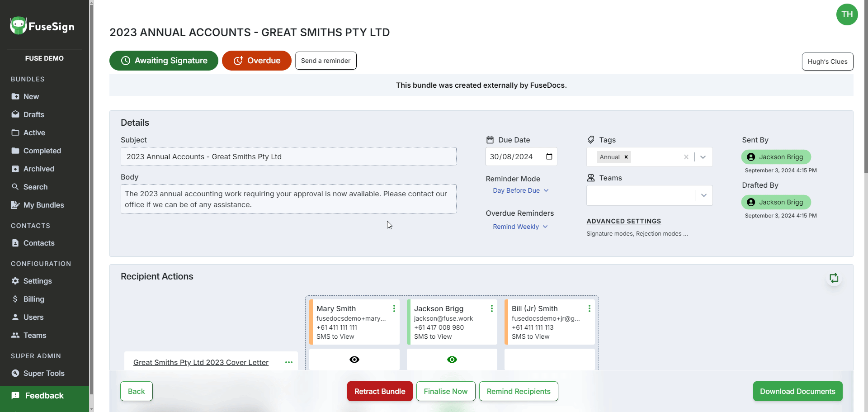Open the Teams dropdown
The image size is (868, 412).
(x=703, y=195)
